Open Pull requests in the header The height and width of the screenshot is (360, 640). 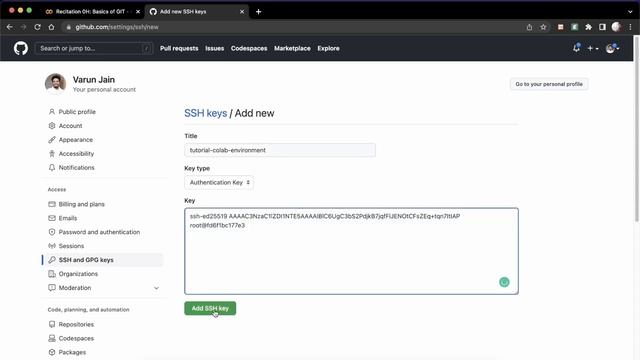(x=179, y=48)
